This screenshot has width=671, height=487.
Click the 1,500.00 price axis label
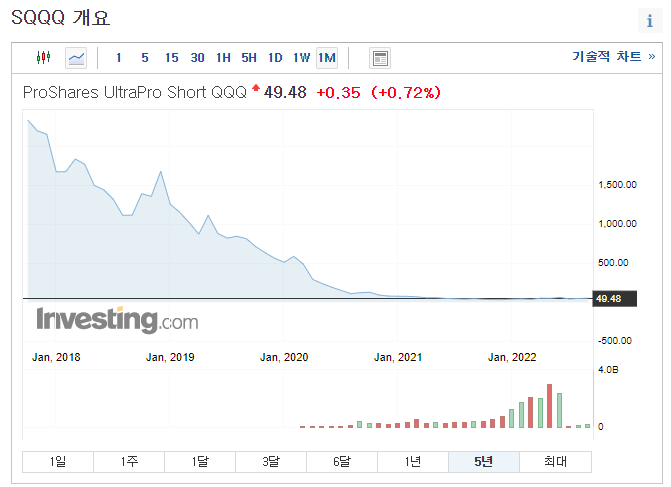pyautogui.click(x=618, y=185)
